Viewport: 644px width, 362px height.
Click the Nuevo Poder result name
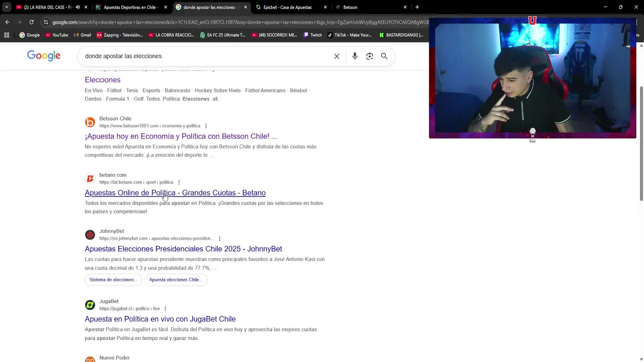[x=114, y=358]
